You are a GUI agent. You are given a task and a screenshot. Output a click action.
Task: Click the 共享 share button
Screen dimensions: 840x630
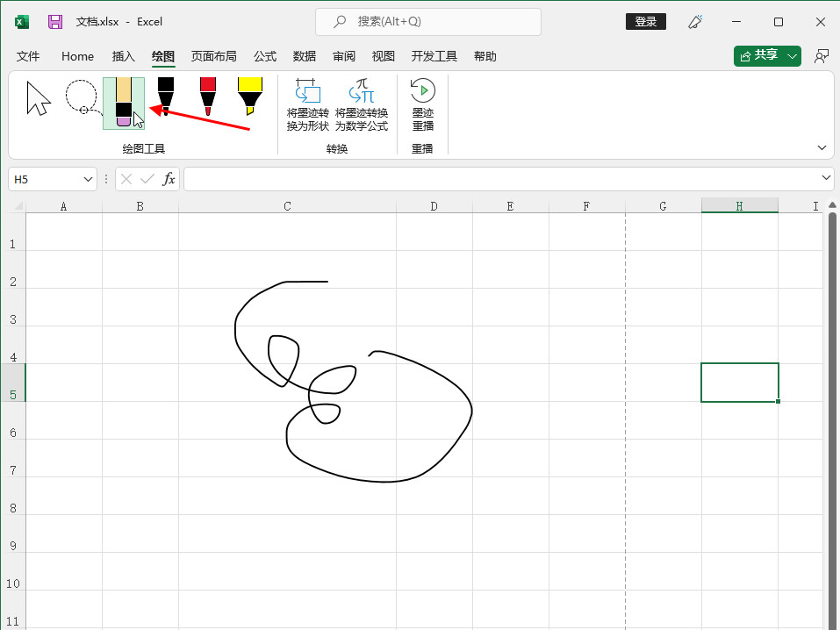(758, 55)
